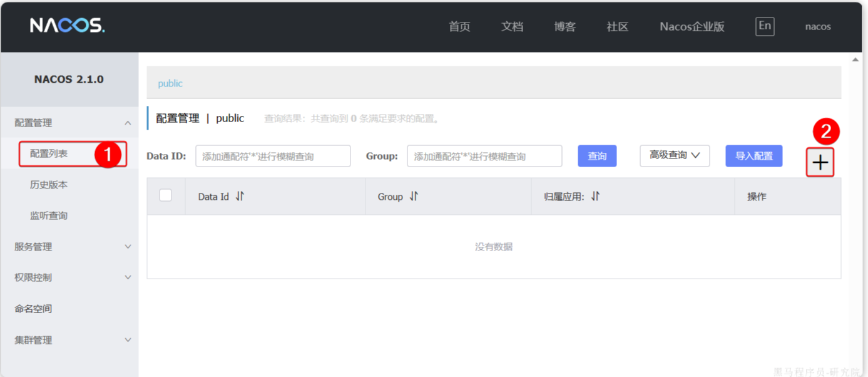Sort by 归属应用 column arrows
Screen dimensions: 868x377
coord(595,197)
